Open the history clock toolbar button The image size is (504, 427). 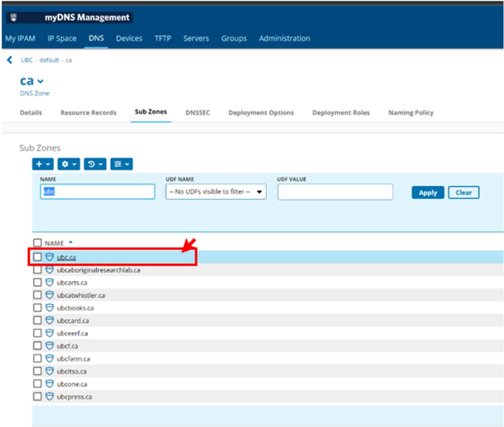coord(95,164)
